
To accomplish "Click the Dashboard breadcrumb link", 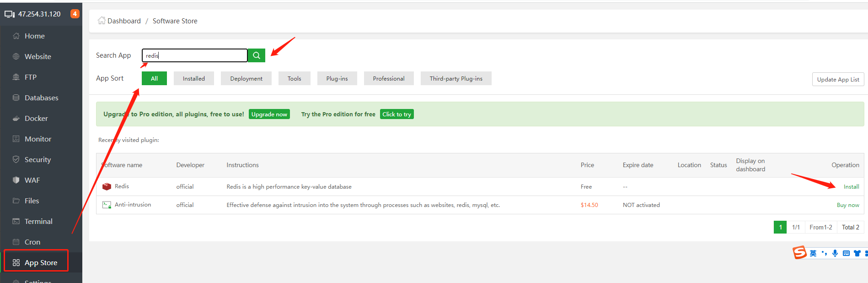I will pos(124,21).
